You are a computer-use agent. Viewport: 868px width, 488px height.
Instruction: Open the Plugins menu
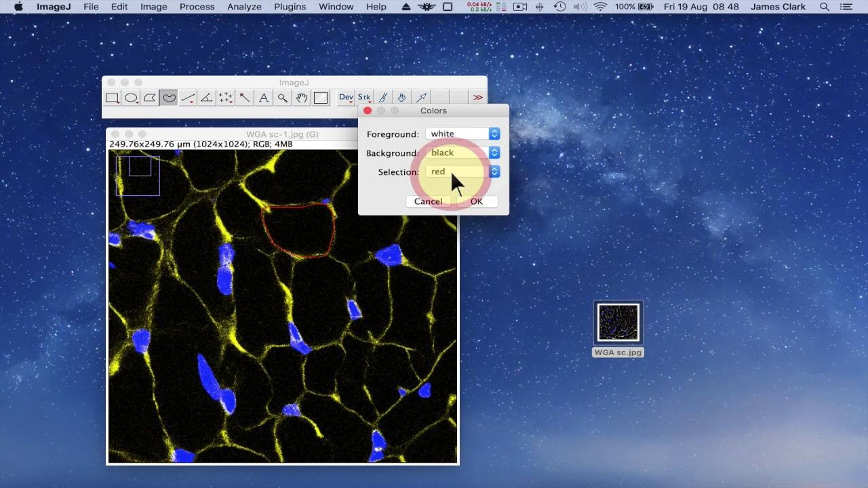pyautogui.click(x=290, y=7)
